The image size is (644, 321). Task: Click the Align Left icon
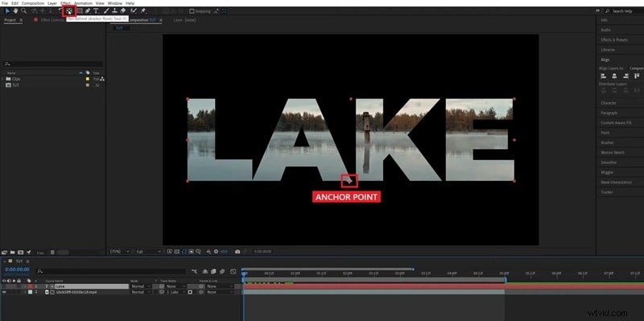click(x=603, y=76)
